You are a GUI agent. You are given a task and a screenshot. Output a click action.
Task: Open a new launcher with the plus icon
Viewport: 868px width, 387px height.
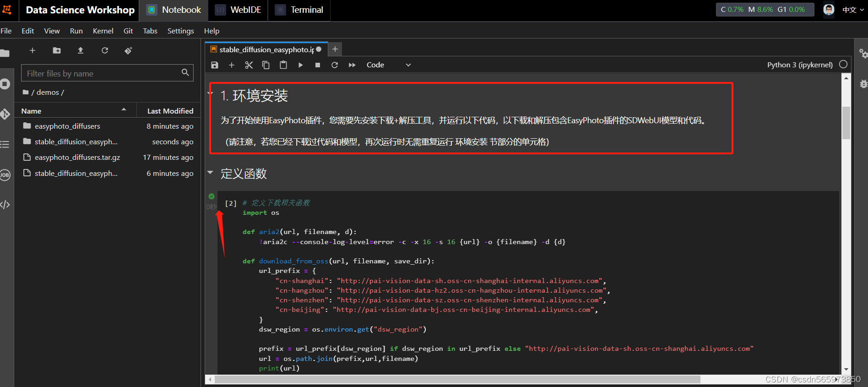33,50
